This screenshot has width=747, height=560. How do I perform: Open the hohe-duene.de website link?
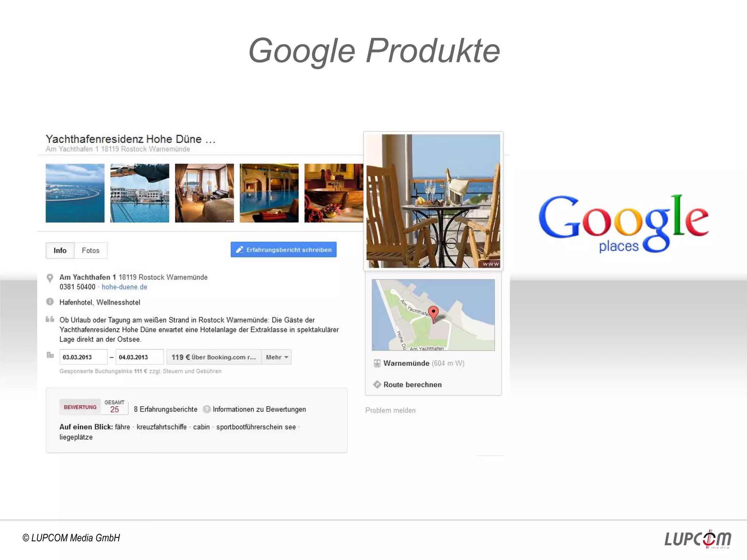(x=124, y=287)
